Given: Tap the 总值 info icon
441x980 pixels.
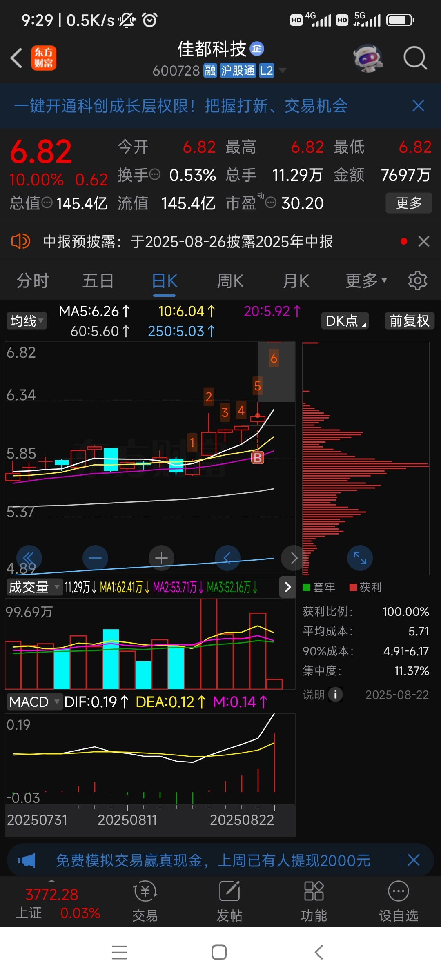Looking at the screenshot, I should (47, 202).
